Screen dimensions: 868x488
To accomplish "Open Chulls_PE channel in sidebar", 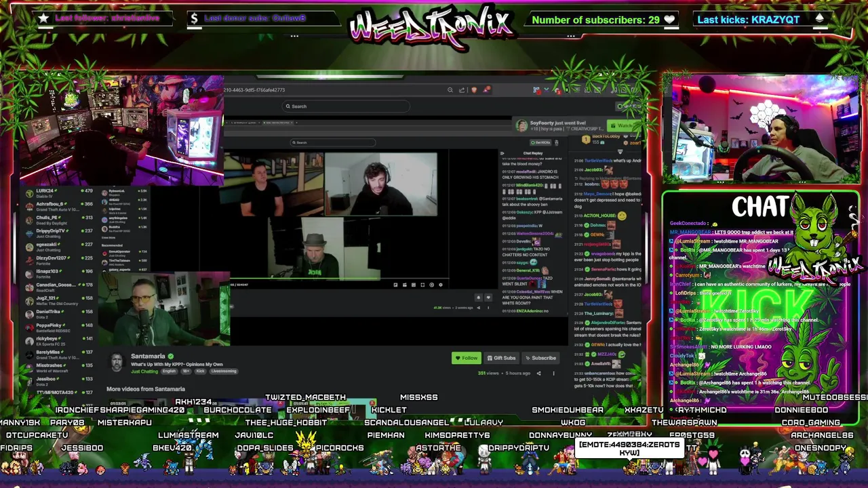I will click(59, 220).
